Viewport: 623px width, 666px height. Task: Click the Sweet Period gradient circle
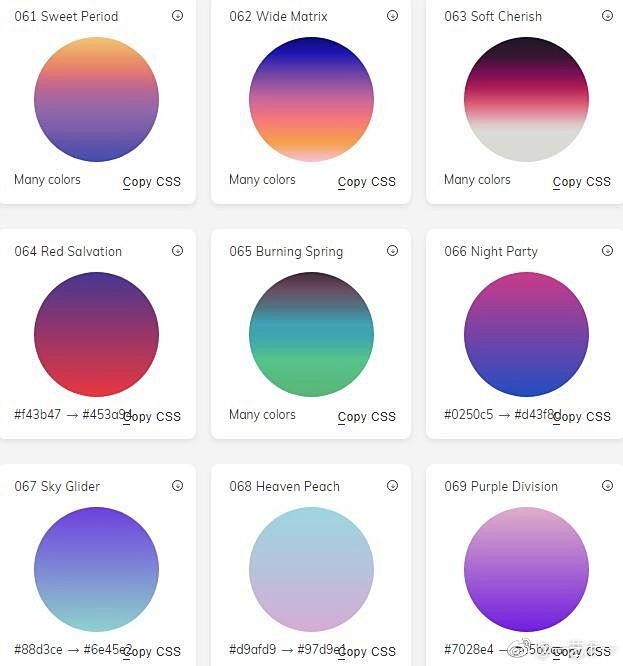pyautogui.click(x=96, y=99)
